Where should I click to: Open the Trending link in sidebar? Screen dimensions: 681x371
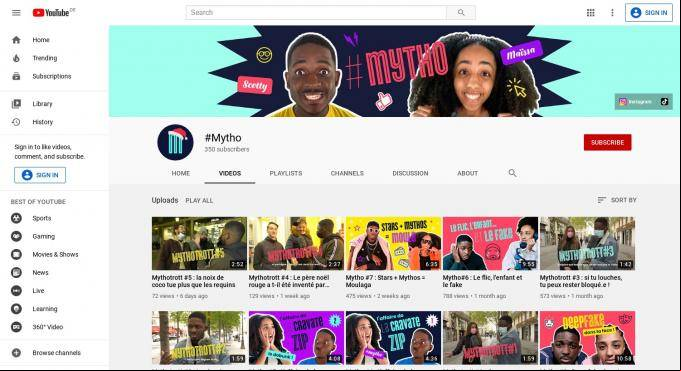(x=45, y=58)
